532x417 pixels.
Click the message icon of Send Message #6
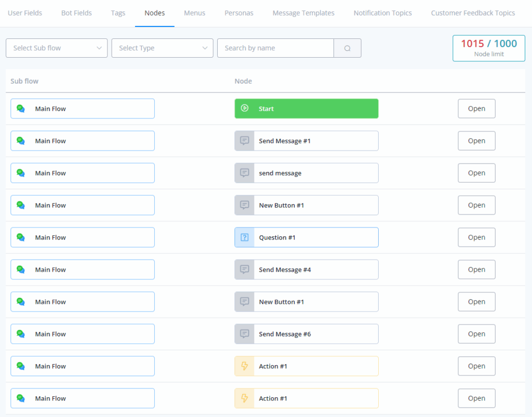coord(244,334)
